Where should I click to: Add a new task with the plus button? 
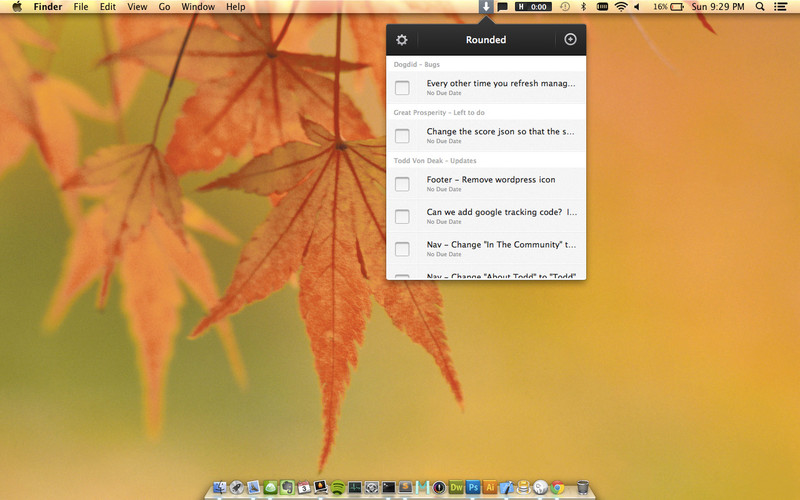tap(570, 39)
